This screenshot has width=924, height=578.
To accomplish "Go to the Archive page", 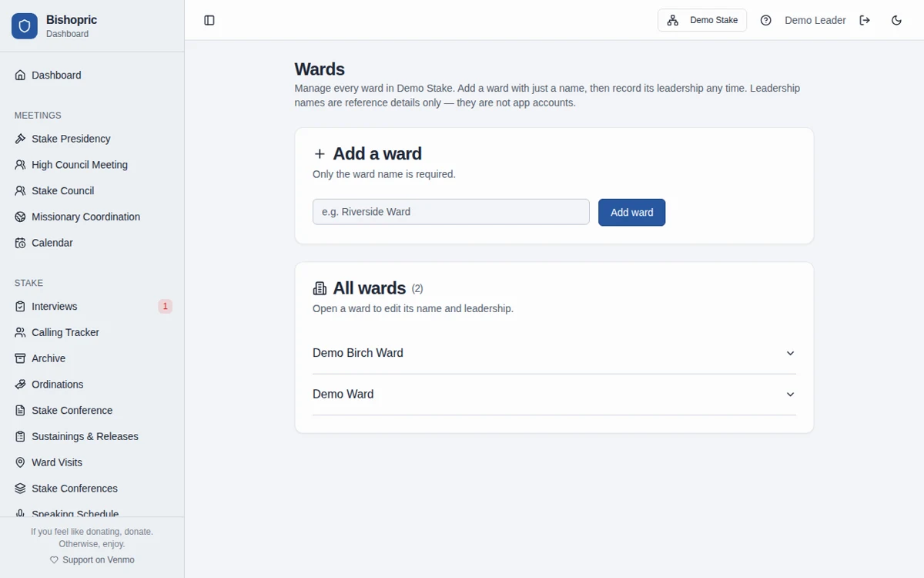I will (92, 358).
